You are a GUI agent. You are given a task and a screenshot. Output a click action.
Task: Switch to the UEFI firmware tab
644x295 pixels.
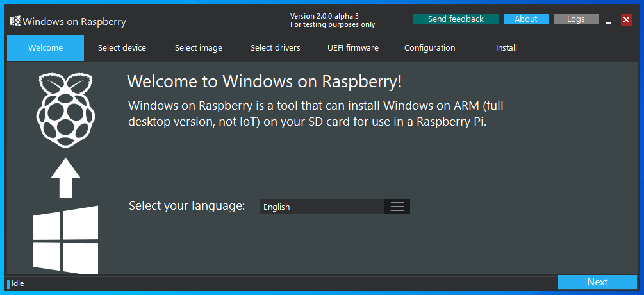[352, 48]
